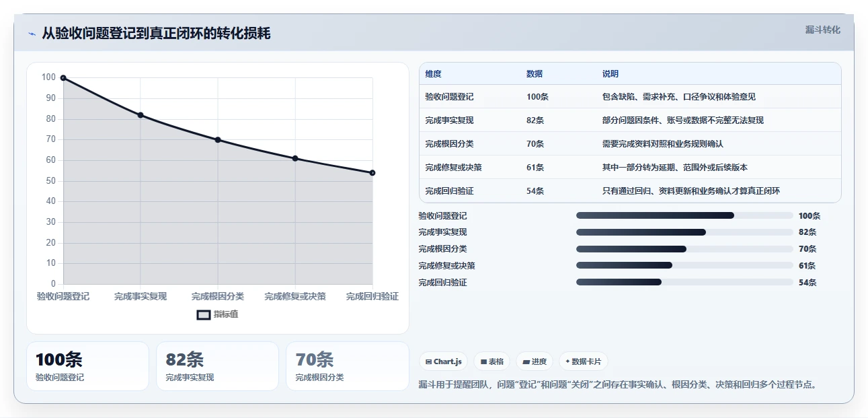The height and width of the screenshot is (418, 868).
Task: Click the 漏斗转化 tag in the header
Action: click(x=823, y=30)
